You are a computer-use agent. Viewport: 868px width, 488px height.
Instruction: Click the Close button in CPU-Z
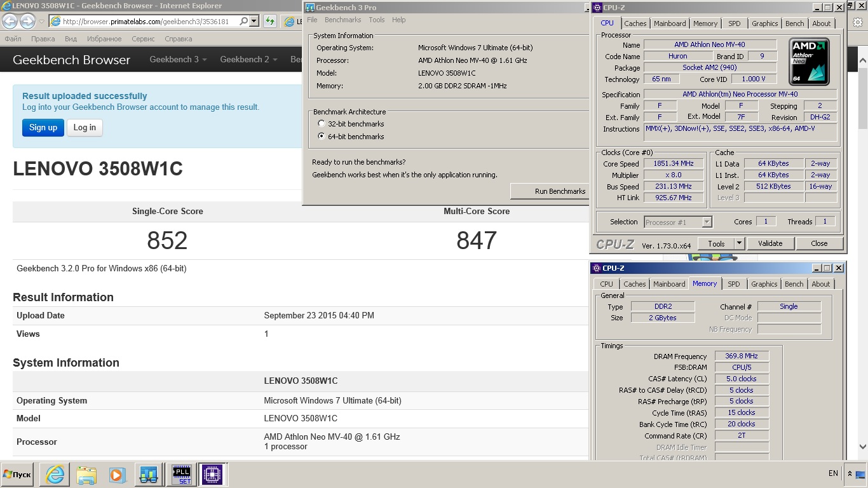819,243
